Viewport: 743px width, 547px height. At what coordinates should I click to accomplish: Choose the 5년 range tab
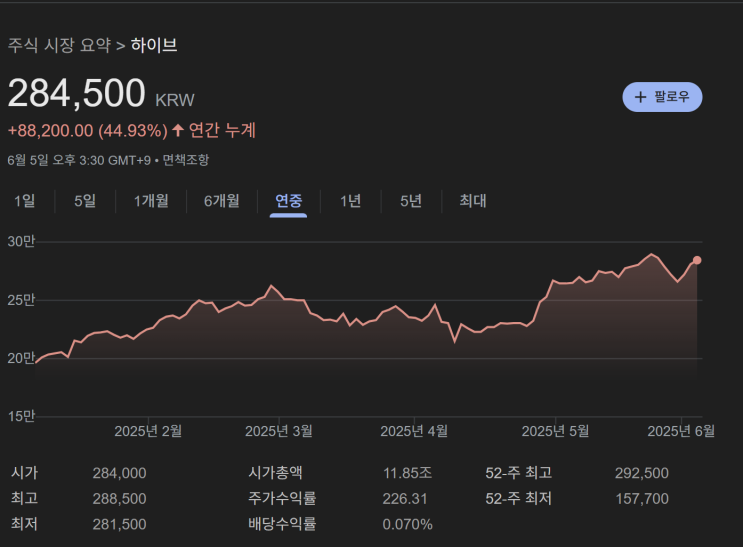coord(411,201)
